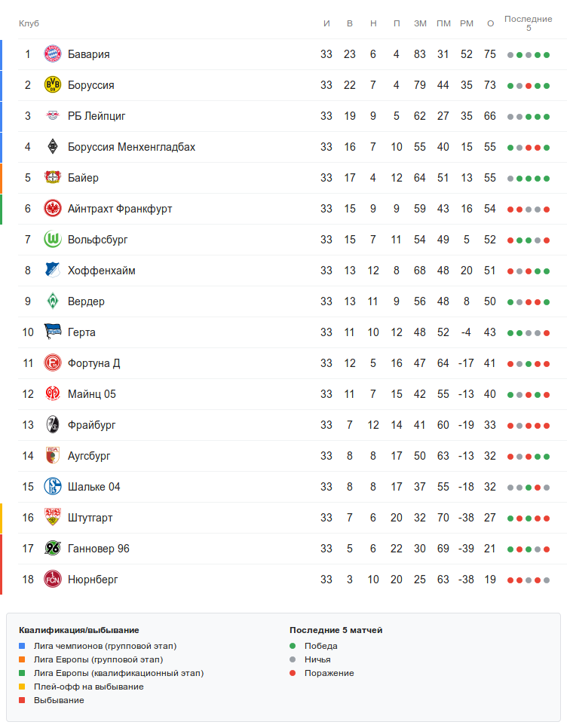Click the green Победа legend dot

point(293,646)
